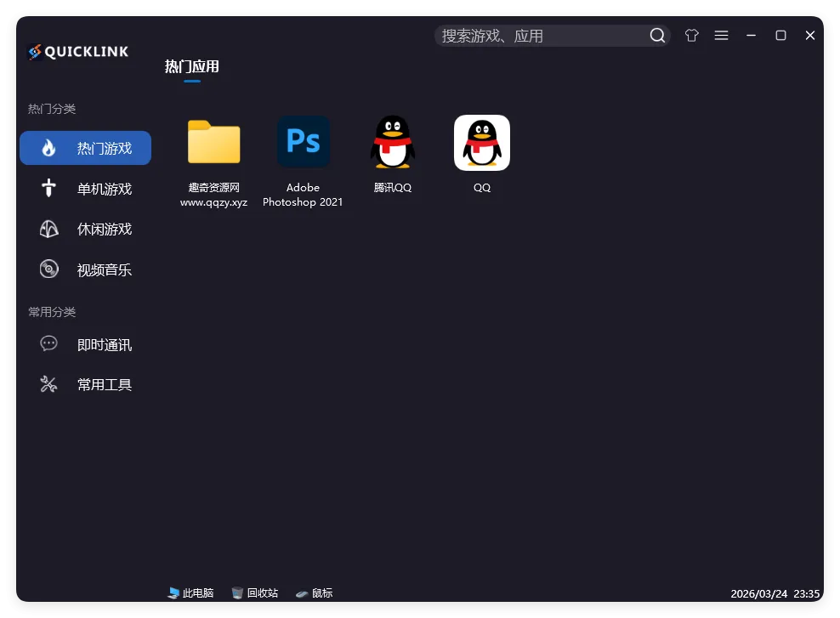The height and width of the screenshot is (618, 840).
Task: Open the hamburger menu
Action: (721, 35)
